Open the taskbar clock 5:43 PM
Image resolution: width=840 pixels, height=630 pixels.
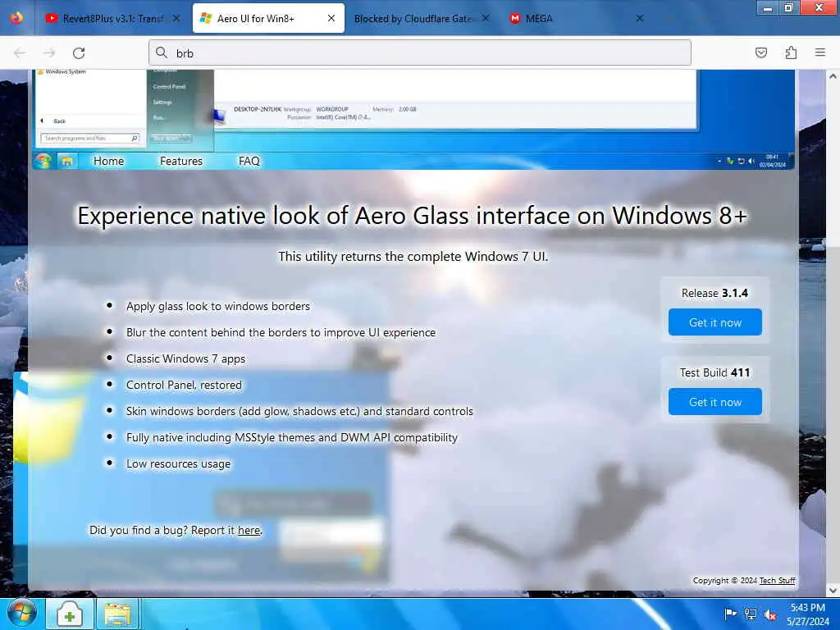(x=808, y=614)
